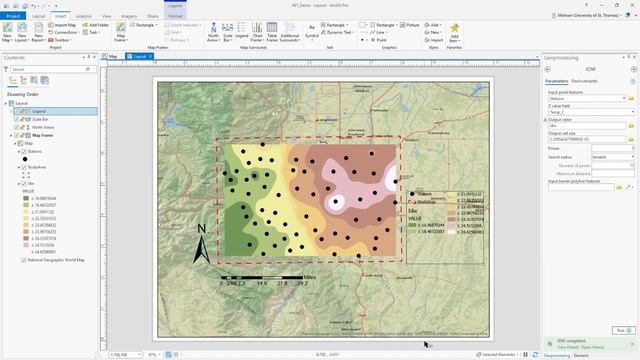Open the New Map button
640x360 pixels.
tap(7, 32)
